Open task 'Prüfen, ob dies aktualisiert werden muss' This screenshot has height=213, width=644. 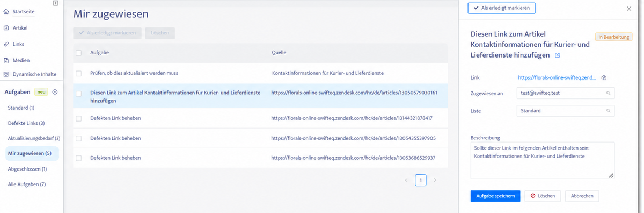(x=134, y=73)
